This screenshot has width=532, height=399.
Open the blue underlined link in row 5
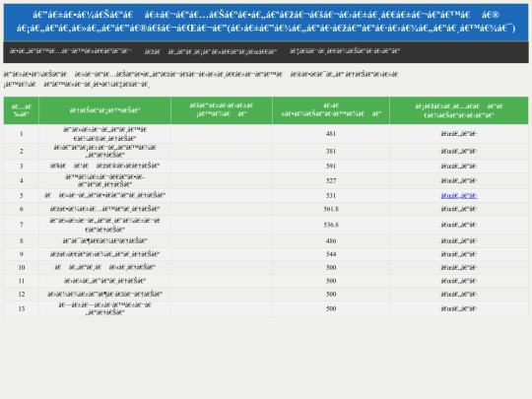point(459,195)
